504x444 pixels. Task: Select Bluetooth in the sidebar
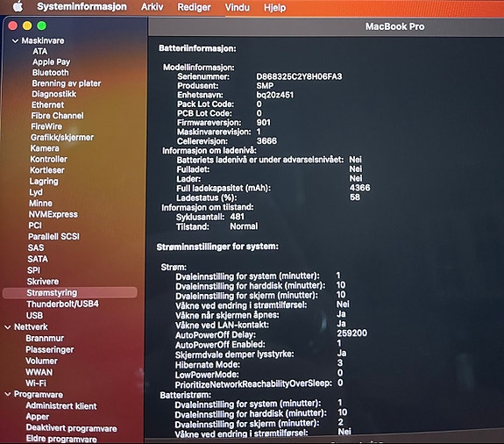coord(51,73)
